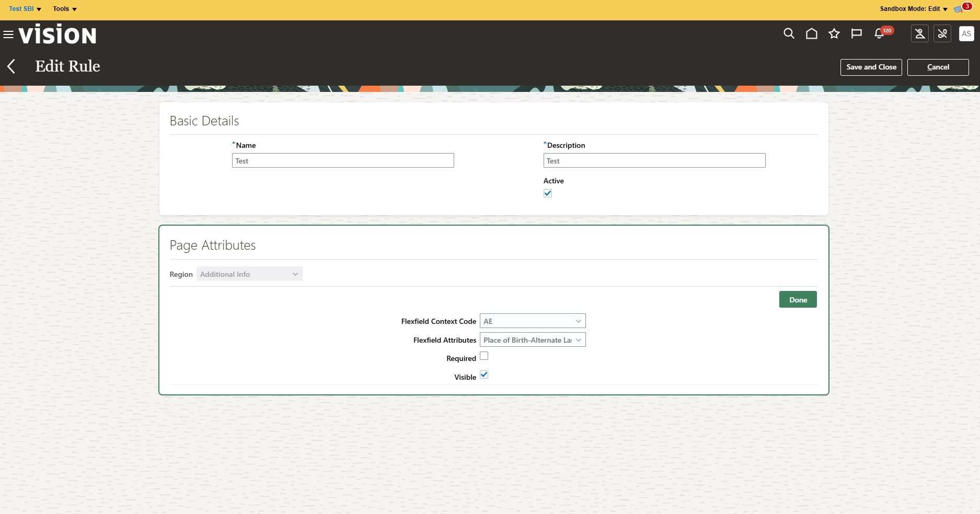Open the Test SBI menu
The width and height of the screenshot is (980, 514).
[25, 9]
